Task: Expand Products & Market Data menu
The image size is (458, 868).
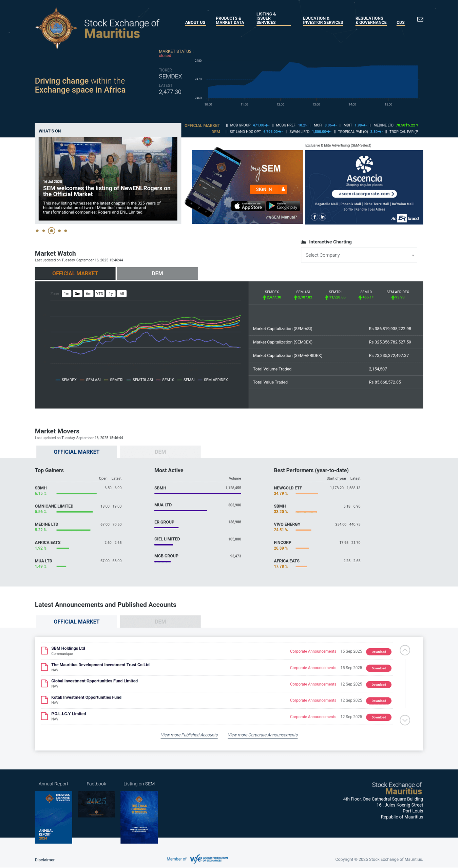Action: pos(230,20)
